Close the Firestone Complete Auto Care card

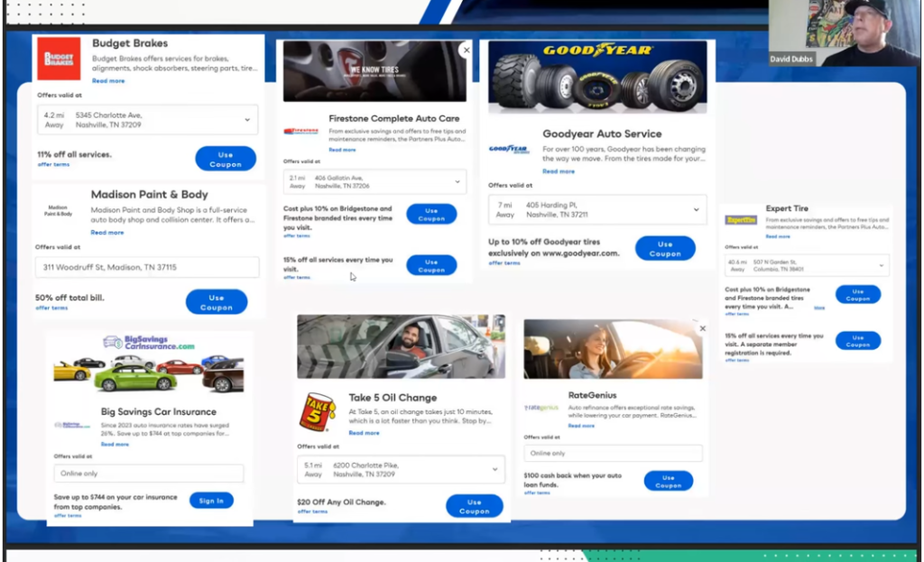[x=466, y=51]
